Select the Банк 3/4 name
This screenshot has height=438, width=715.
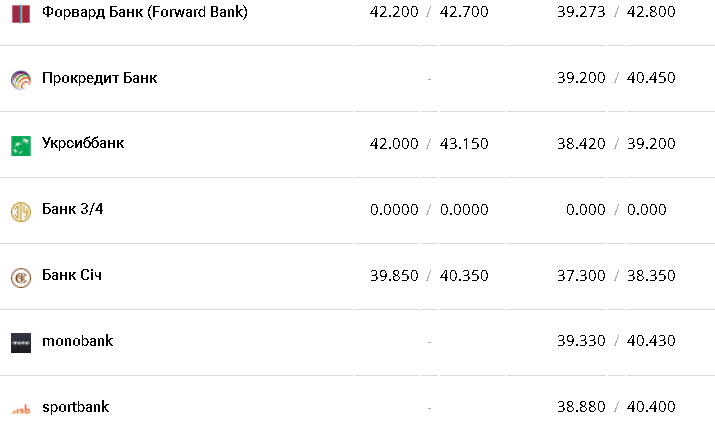(73, 210)
